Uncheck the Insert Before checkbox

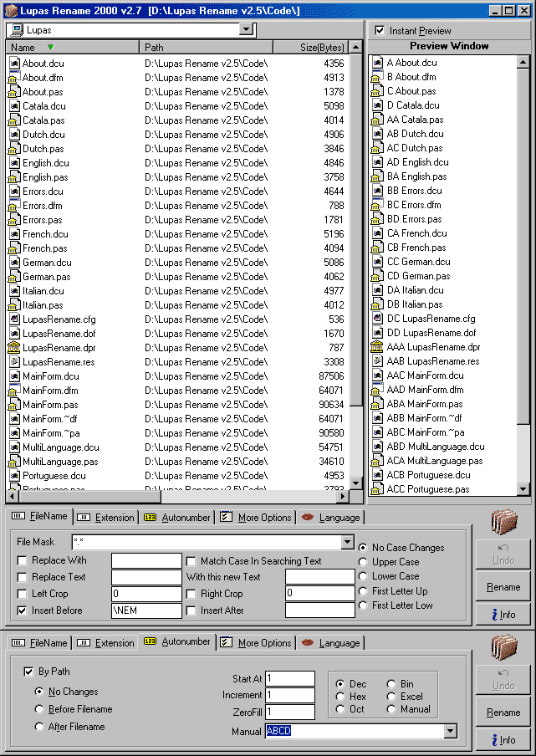click(x=23, y=610)
